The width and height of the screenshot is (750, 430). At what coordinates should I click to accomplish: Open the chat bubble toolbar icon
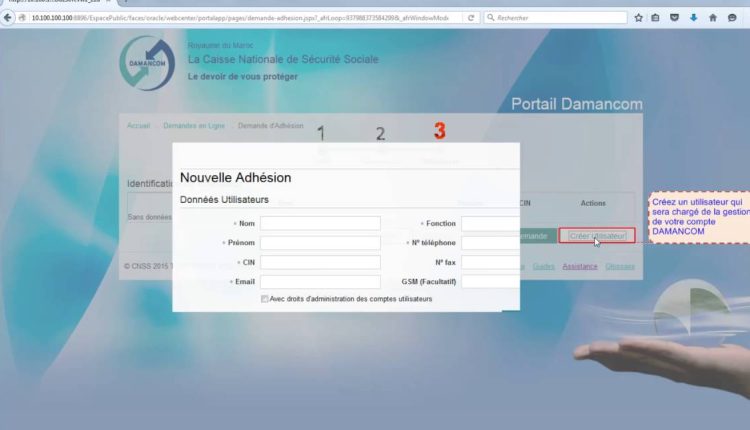pyautogui.click(x=732, y=18)
